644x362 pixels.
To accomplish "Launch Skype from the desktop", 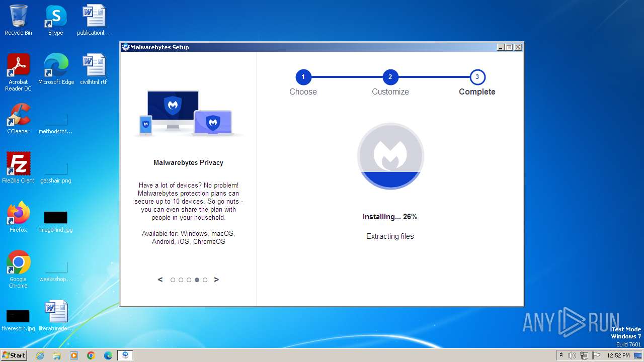I will pos(55,20).
